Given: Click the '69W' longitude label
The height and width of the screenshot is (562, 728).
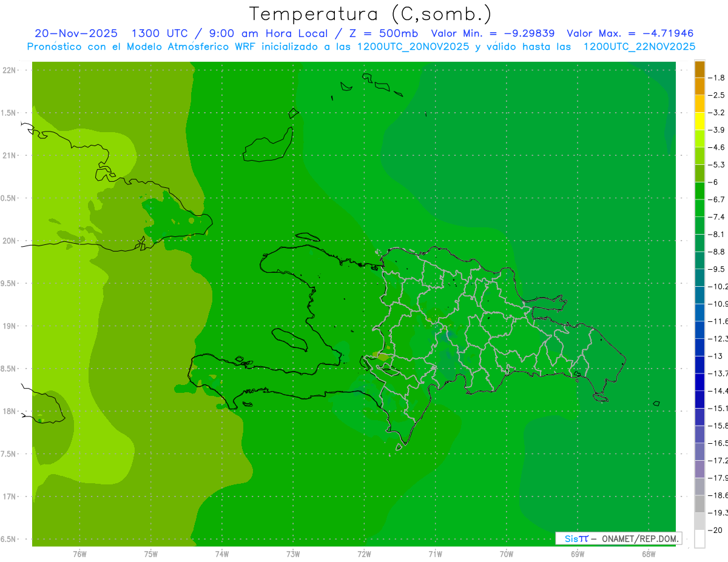Looking at the screenshot, I should [x=577, y=554].
